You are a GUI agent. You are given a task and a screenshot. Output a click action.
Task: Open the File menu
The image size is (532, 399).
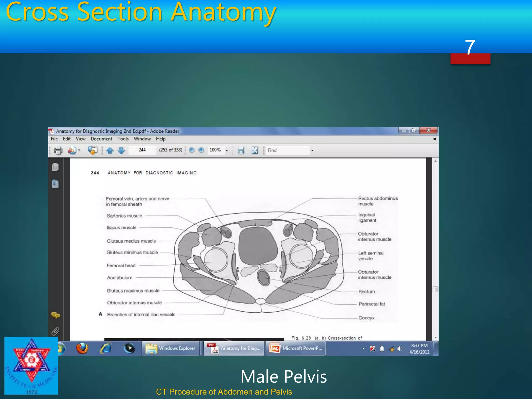point(54,139)
